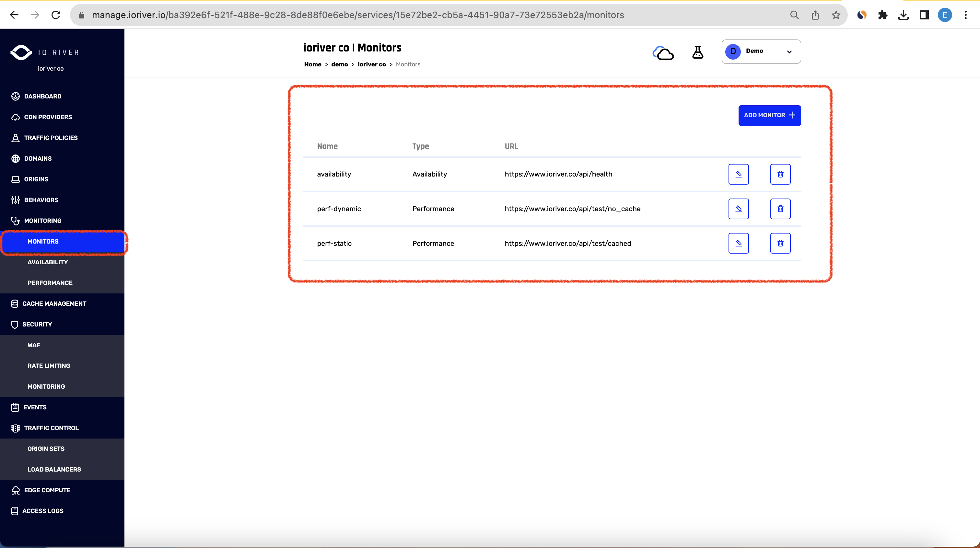
Task: Click the URL column header
Action: [x=511, y=146]
